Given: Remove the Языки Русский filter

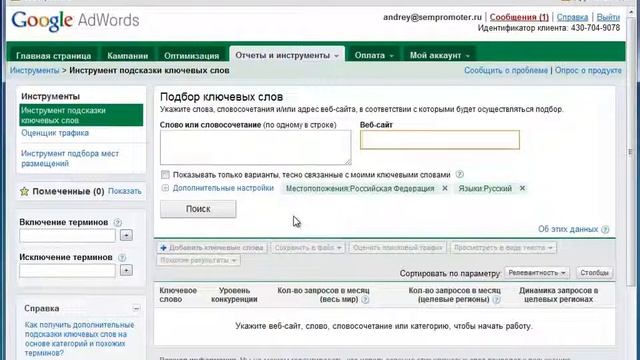Looking at the screenshot, I should tap(522, 188).
